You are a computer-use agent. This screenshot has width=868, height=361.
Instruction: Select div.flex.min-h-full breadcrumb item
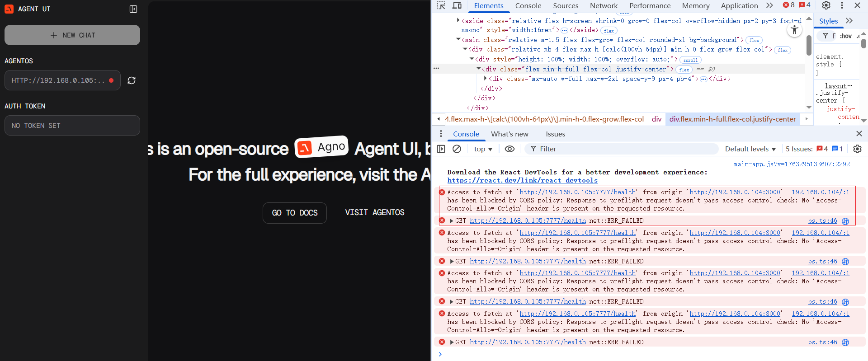[732, 119]
